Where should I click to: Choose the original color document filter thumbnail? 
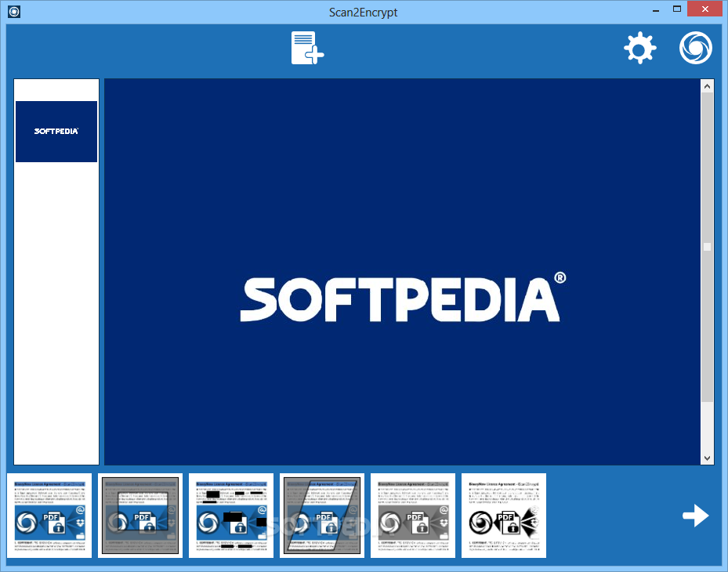(49, 516)
